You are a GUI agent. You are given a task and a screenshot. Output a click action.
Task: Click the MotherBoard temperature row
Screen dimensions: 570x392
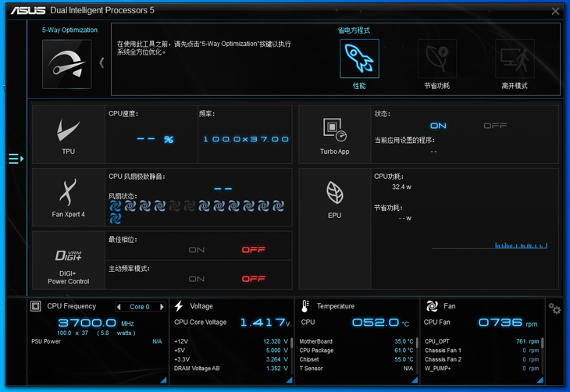(x=356, y=341)
